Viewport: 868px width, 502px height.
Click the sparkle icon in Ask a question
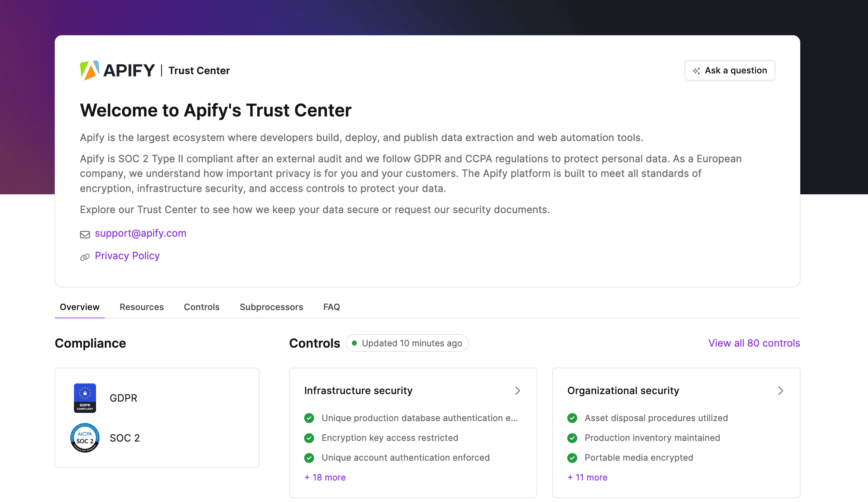click(696, 70)
